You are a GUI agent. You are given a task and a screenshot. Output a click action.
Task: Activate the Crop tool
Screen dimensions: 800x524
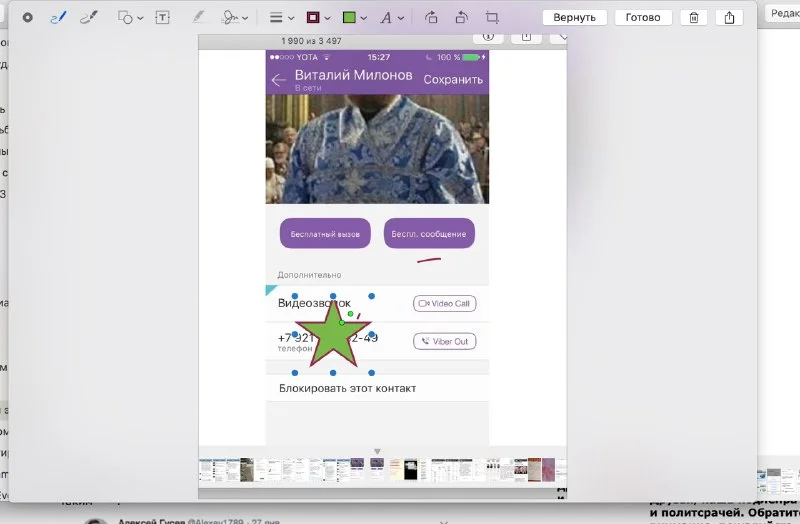492,18
